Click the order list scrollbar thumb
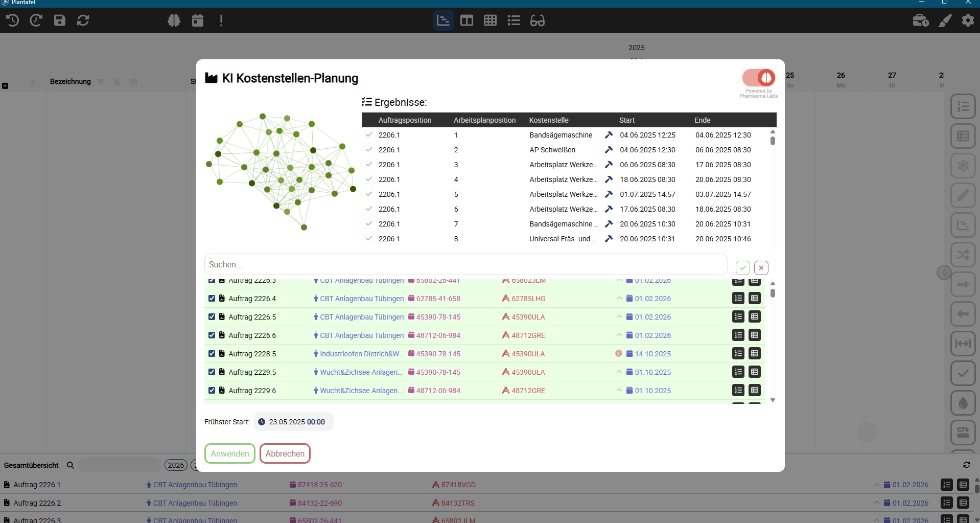This screenshot has height=523, width=980. (773, 293)
